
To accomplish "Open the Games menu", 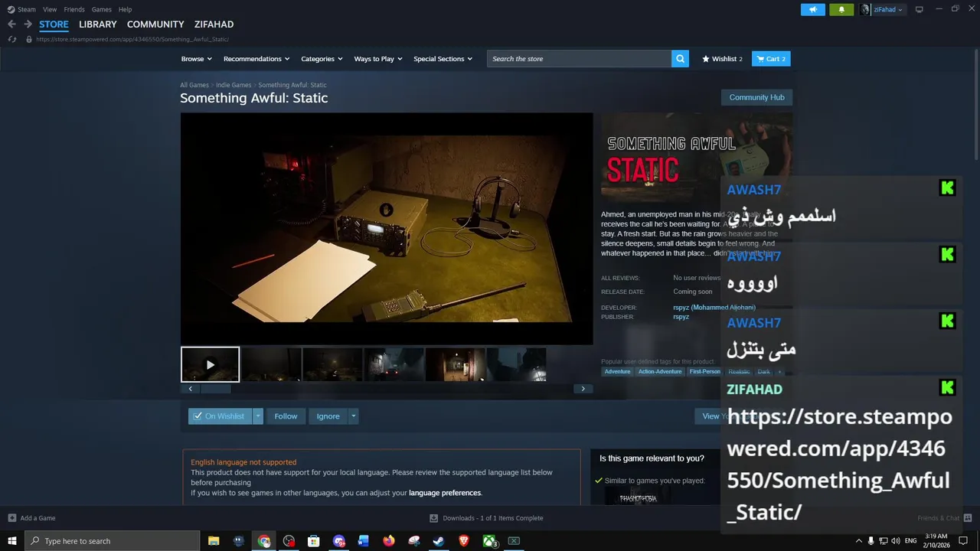I will tap(101, 9).
